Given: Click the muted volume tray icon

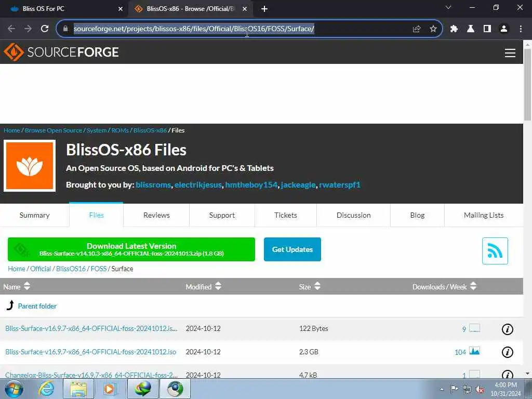Looking at the screenshot, I should [480, 390].
